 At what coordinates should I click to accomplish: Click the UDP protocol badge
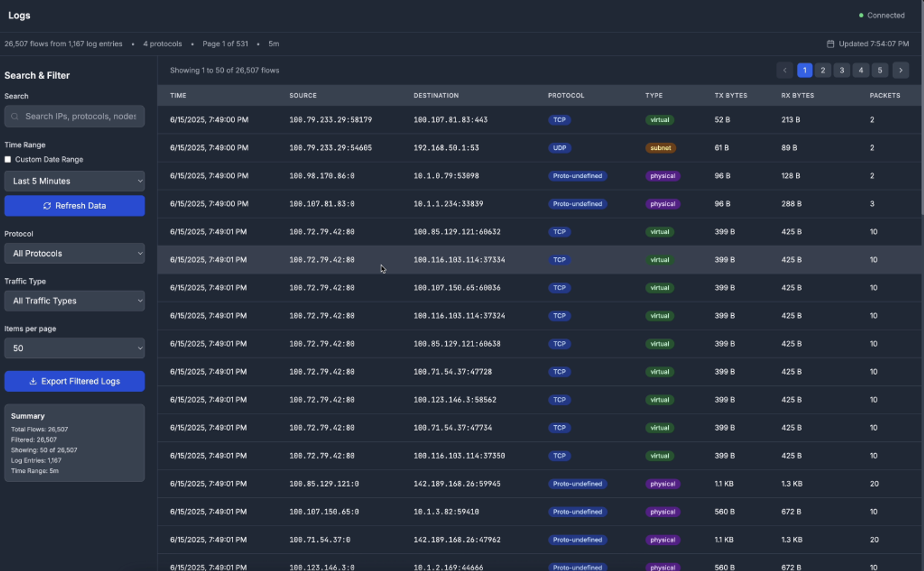pyautogui.click(x=559, y=148)
